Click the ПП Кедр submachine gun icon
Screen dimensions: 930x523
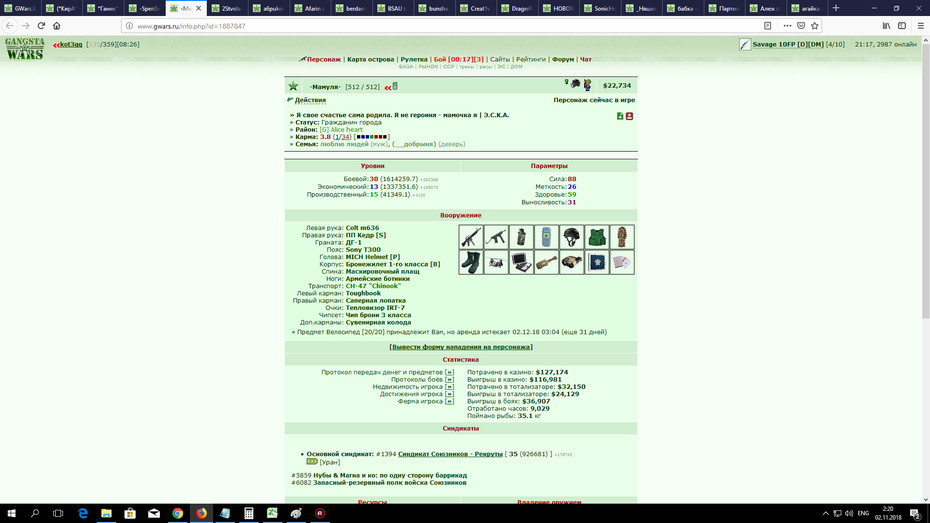[496, 237]
